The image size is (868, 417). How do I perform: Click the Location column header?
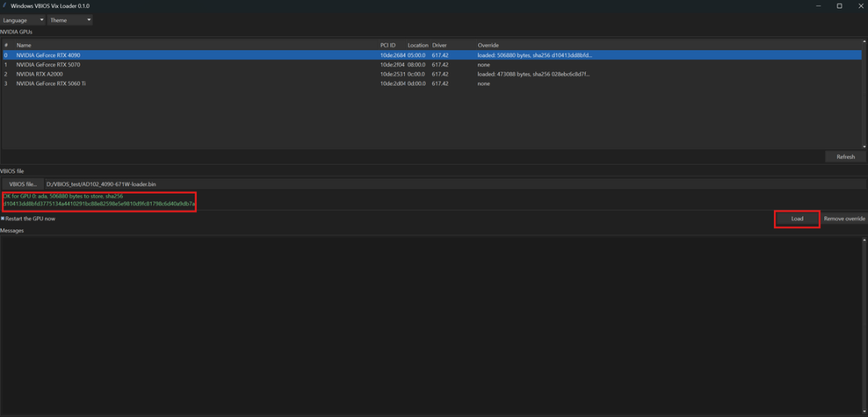point(418,45)
